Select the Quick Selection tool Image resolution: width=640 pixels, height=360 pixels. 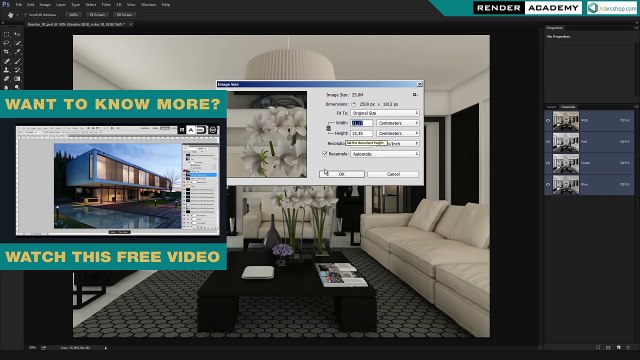point(17,43)
